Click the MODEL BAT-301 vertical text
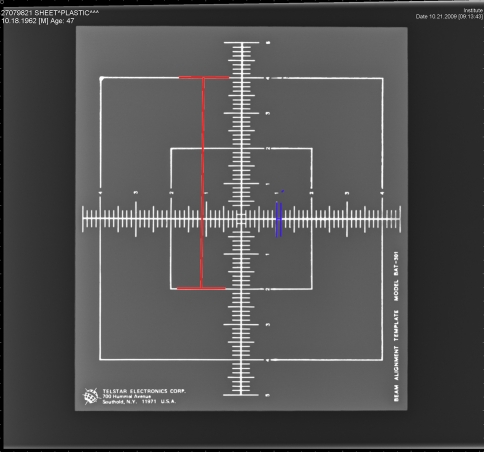Image resolution: width=484 pixels, height=452 pixels. click(396, 276)
